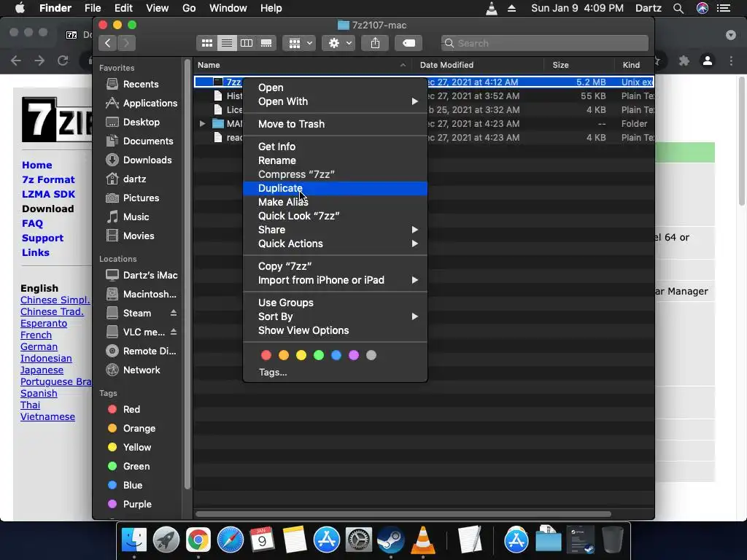This screenshot has height=560, width=747.
Task: Open the group-by dropdown in Finder toolbar
Action: (x=299, y=43)
